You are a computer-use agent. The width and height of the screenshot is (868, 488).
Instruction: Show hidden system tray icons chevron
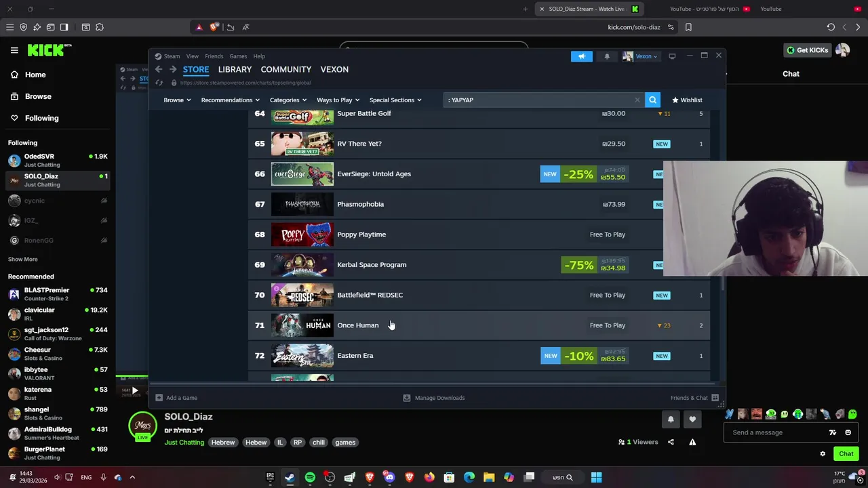click(132, 477)
